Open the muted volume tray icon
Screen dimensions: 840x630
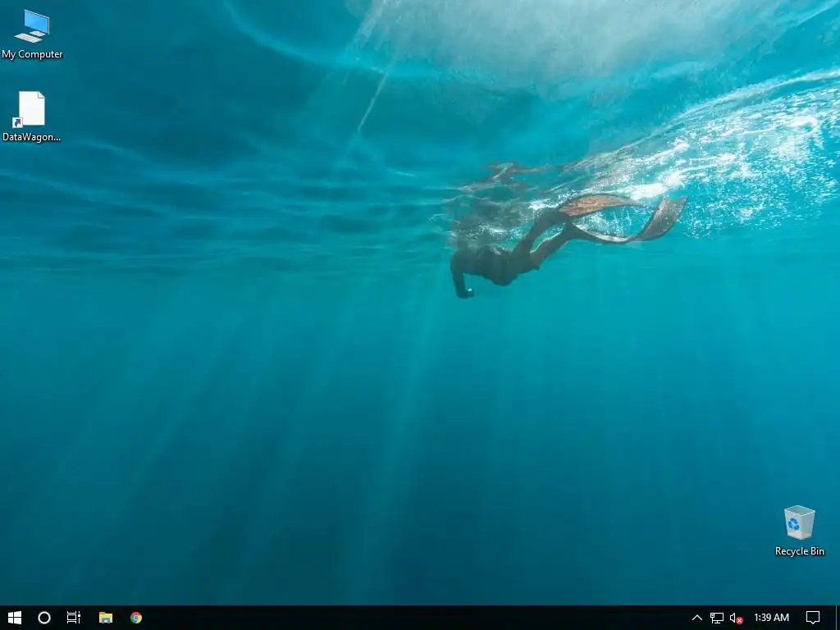tap(737, 618)
